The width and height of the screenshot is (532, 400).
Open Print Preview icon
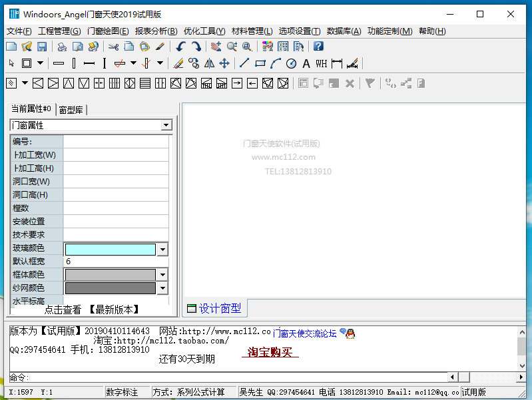[78, 46]
